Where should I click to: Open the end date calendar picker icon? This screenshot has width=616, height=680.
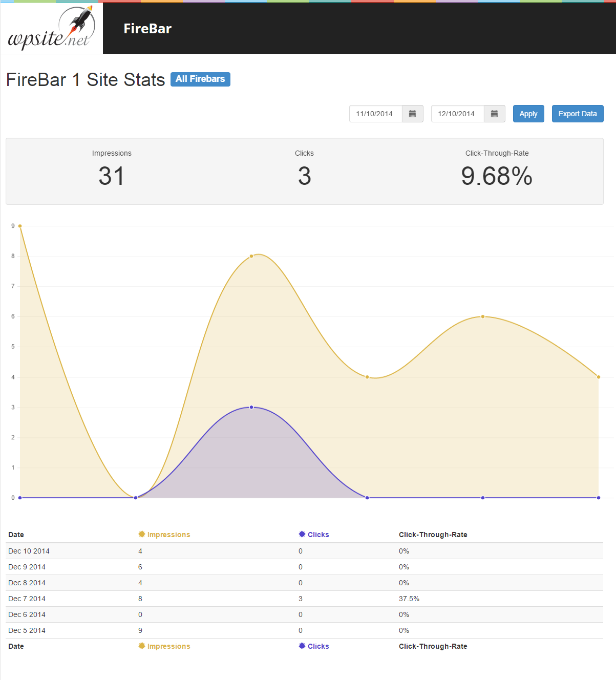(x=494, y=114)
